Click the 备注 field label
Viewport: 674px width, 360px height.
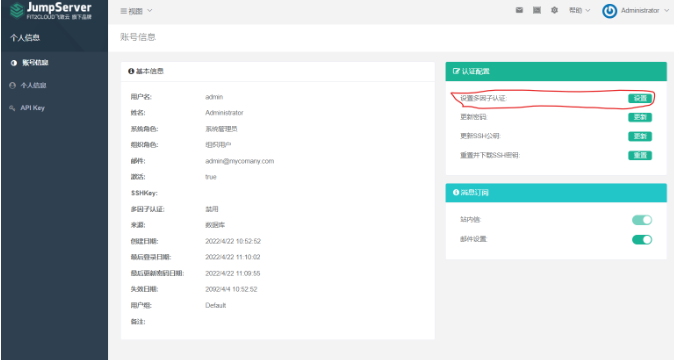click(138, 322)
